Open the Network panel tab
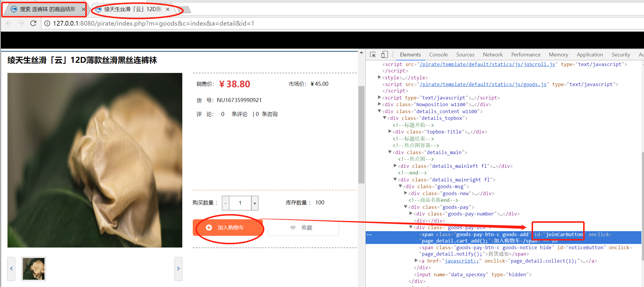 point(493,55)
